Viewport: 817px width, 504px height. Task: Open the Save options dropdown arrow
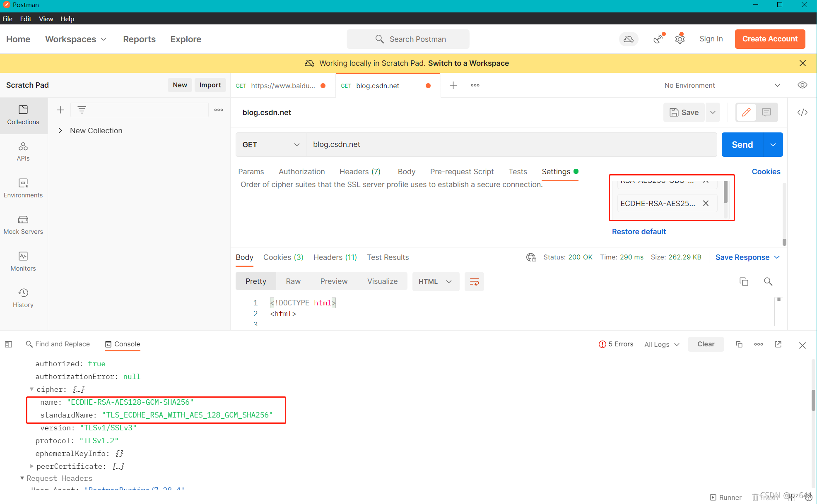pos(713,113)
